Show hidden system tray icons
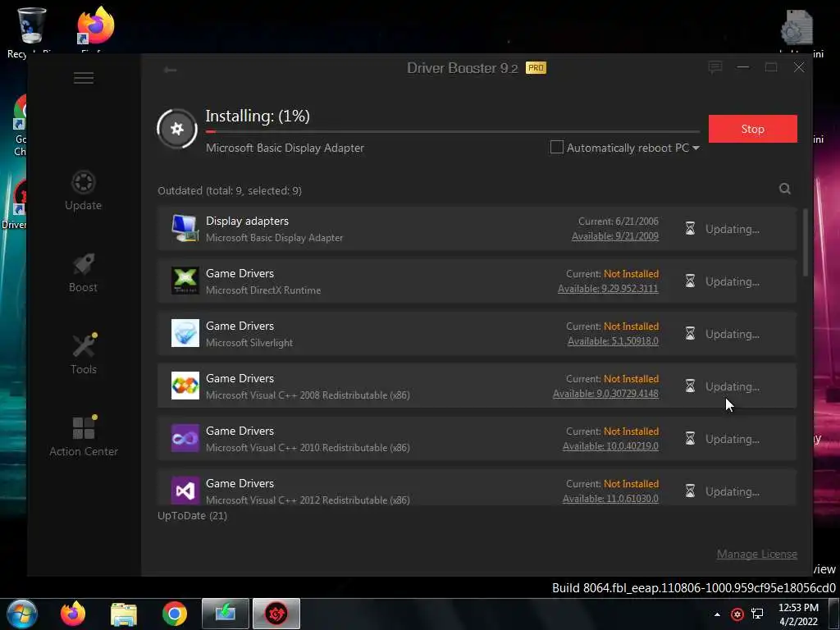Screen dimensions: 840x630 [x=717, y=614]
